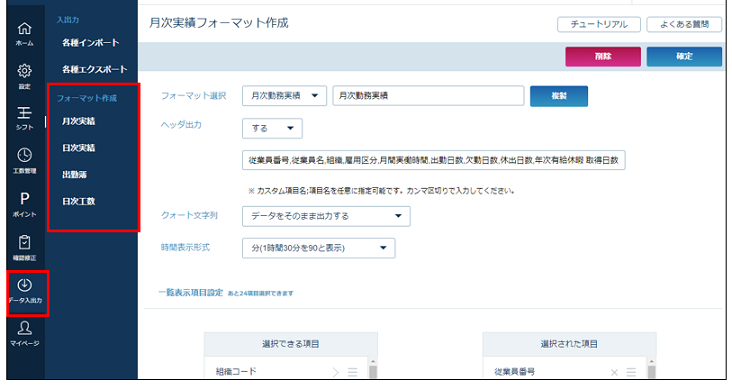Viewport: 732px width, 390px height.
Task: Click the チュートリアル button
Action: (x=599, y=24)
